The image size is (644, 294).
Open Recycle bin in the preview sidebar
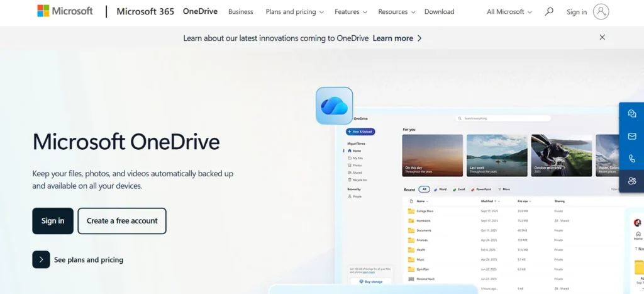357,180
